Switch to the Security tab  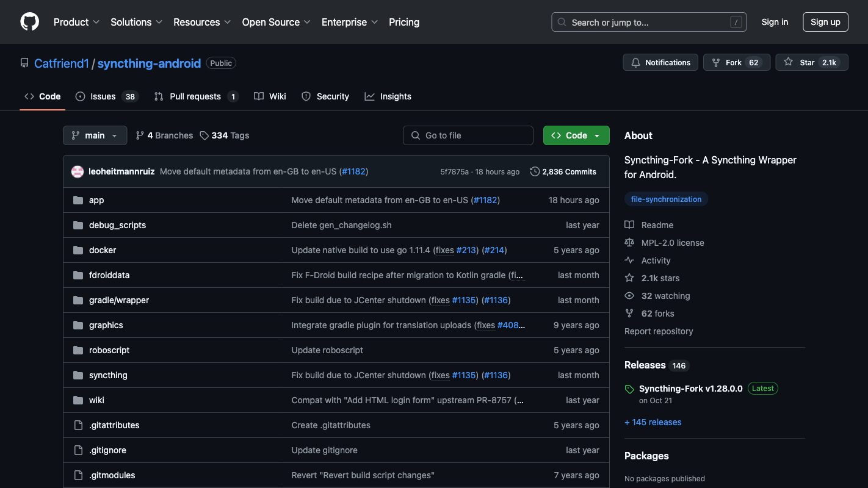click(325, 96)
